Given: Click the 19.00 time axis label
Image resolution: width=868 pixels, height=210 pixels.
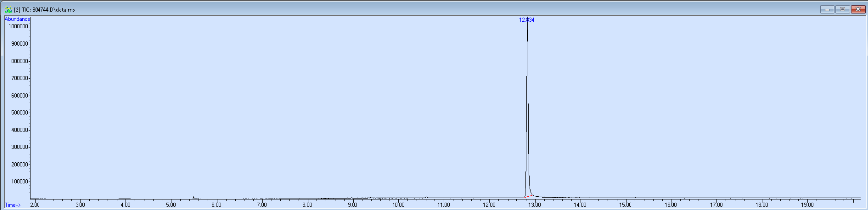Looking at the screenshot, I should pos(807,205).
